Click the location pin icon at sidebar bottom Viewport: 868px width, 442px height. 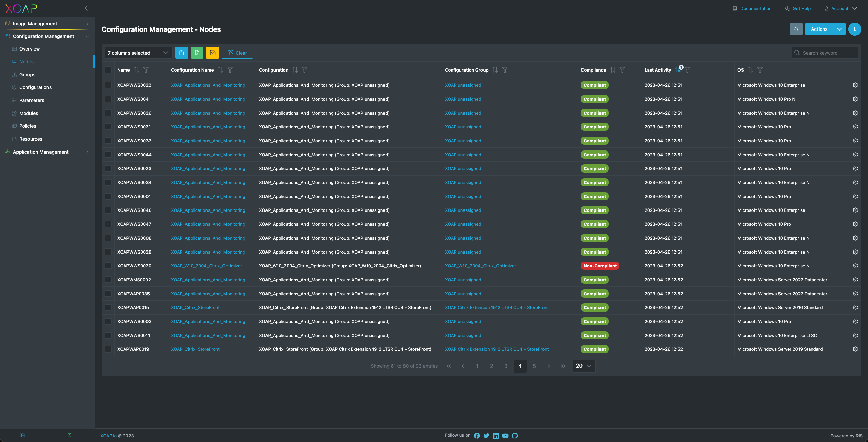[70, 435]
